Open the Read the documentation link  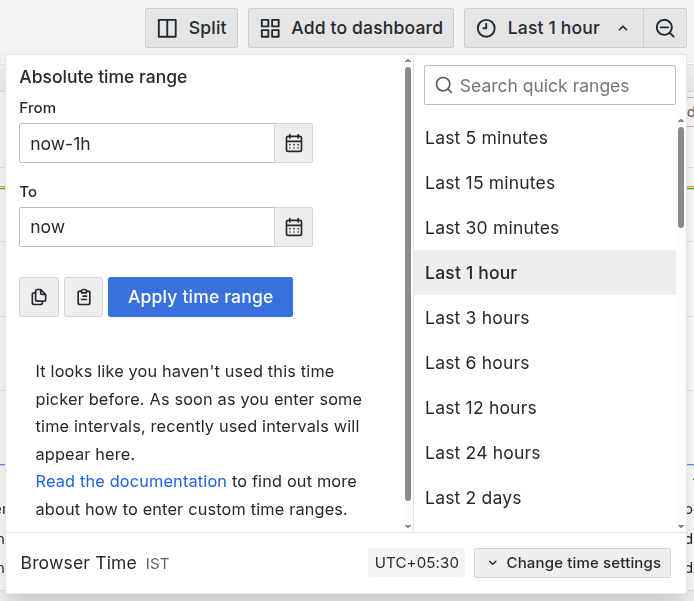[x=131, y=481]
